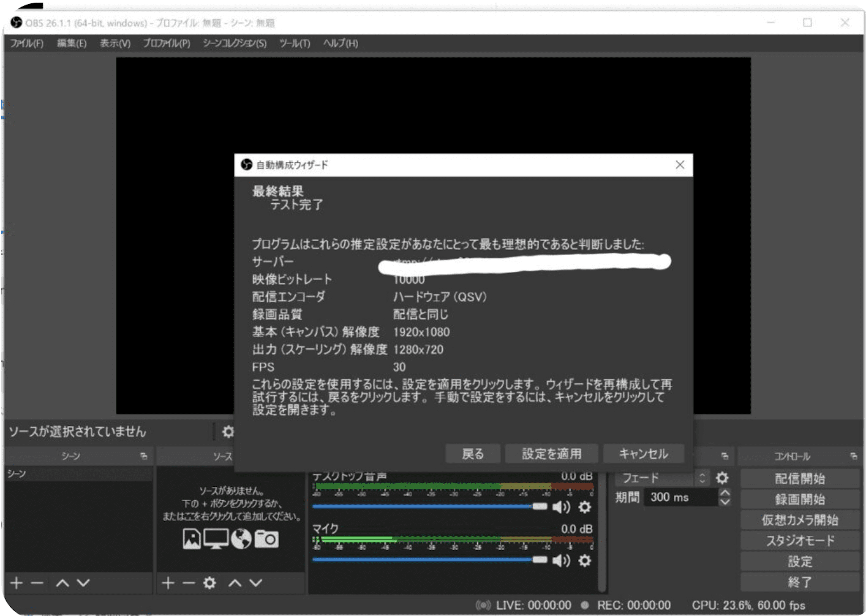Click the 1920x1080 resolution value

421,332
